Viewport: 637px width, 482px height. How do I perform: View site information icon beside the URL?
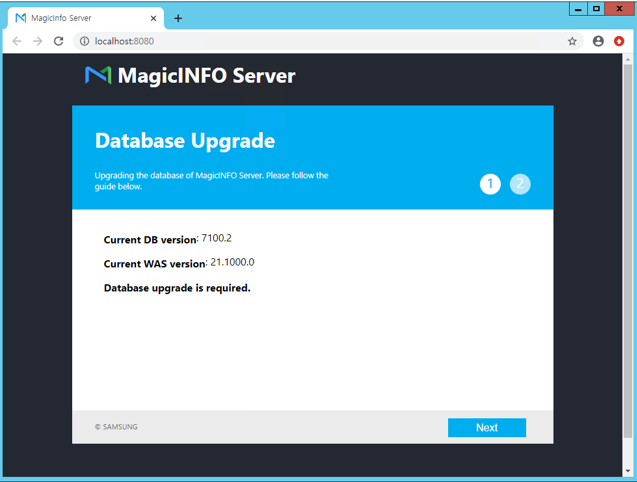[x=85, y=41]
